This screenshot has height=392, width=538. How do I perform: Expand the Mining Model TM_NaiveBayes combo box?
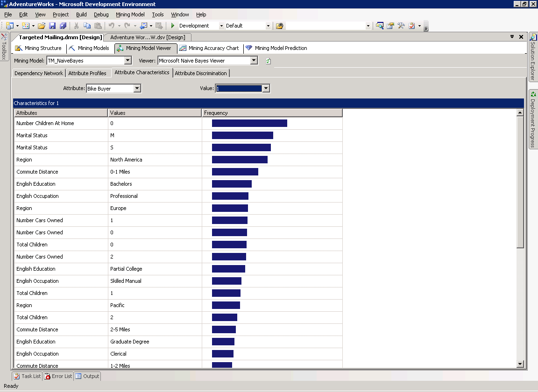pyautogui.click(x=128, y=61)
